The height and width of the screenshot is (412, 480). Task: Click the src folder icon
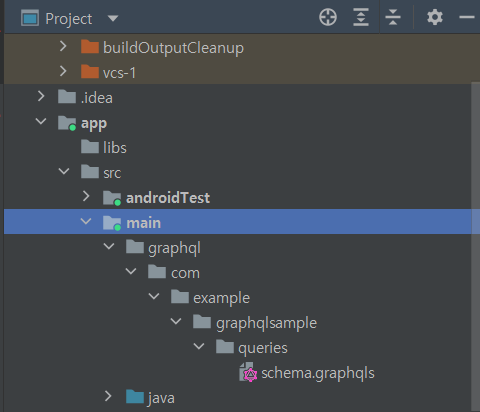coord(90,172)
